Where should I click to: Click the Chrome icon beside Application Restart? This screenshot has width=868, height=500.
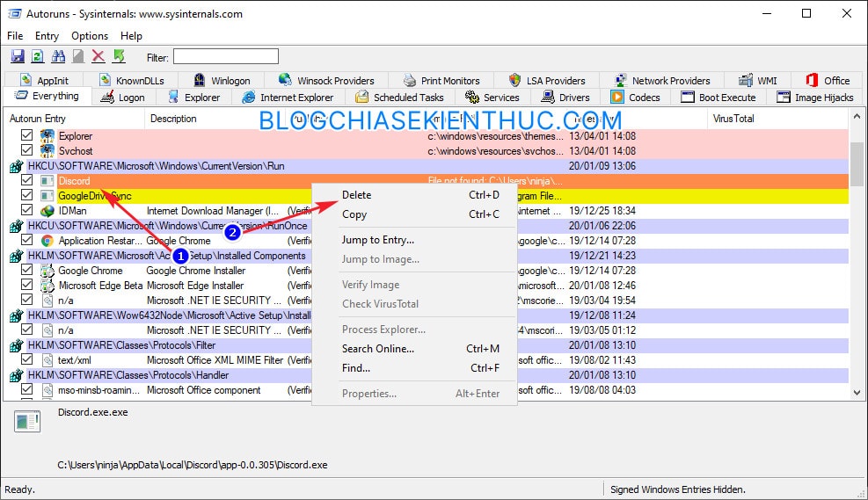[47, 240]
